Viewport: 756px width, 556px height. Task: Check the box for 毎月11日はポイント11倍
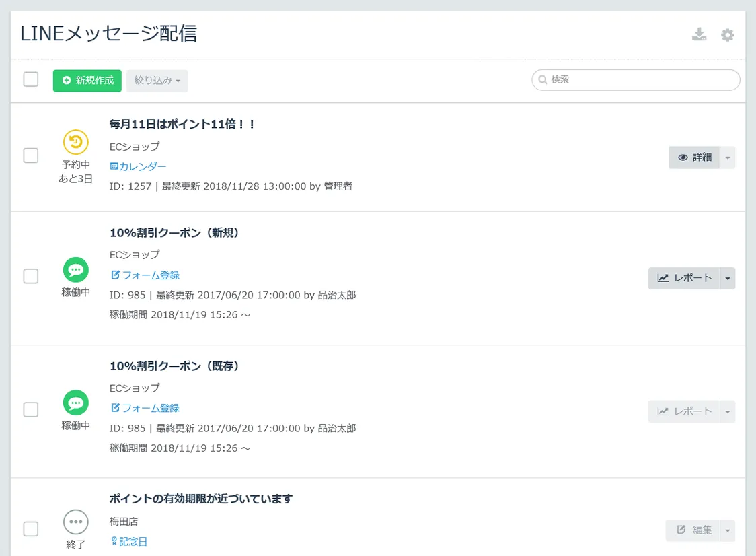pyautogui.click(x=31, y=155)
